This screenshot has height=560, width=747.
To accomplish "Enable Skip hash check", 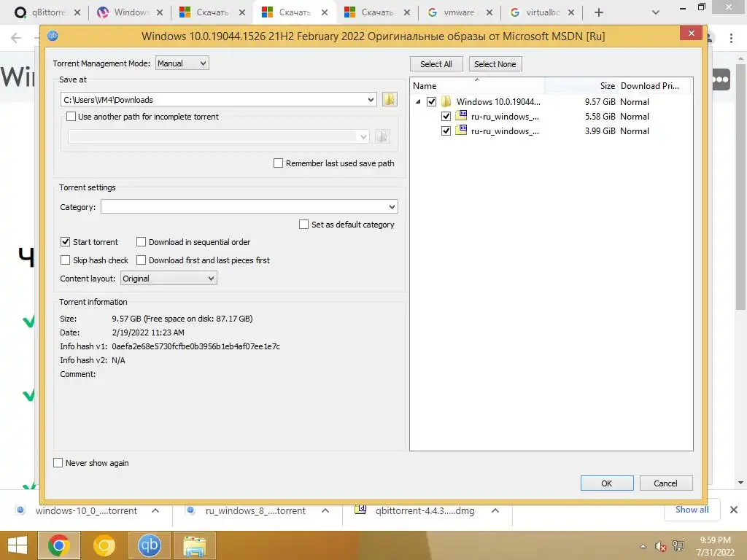I will [x=65, y=260].
